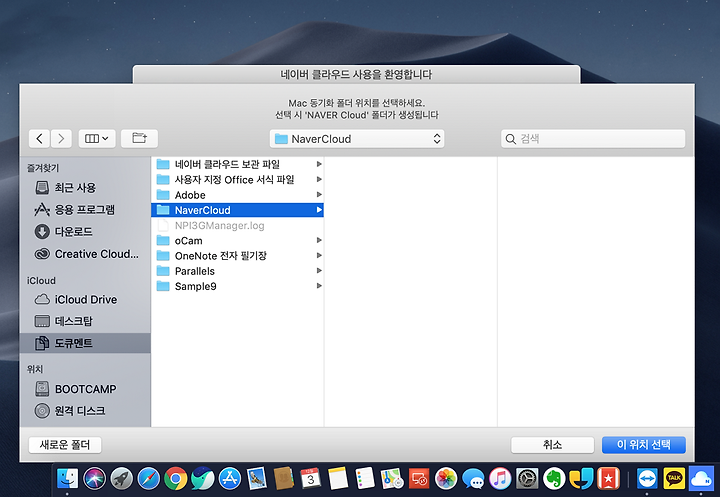Open TeamViewer from the Dock
720x497 pixels.
click(x=647, y=479)
